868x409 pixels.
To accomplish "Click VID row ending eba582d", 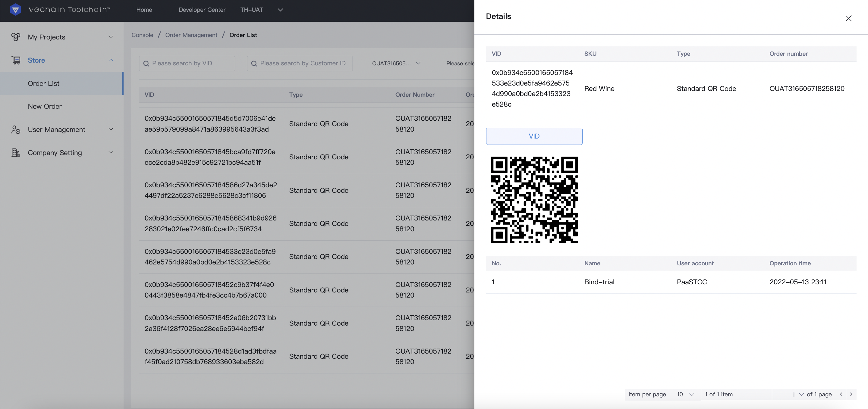I will pyautogui.click(x=211, y=357).
